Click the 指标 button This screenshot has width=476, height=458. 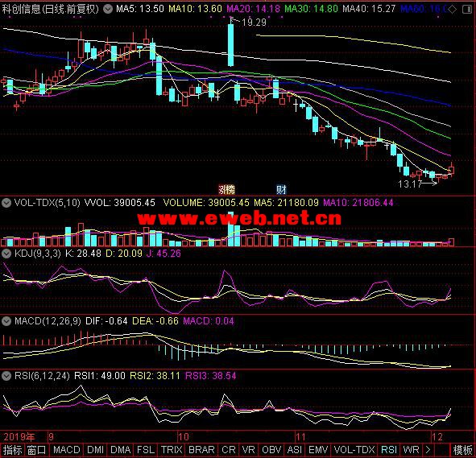point(12,449)
